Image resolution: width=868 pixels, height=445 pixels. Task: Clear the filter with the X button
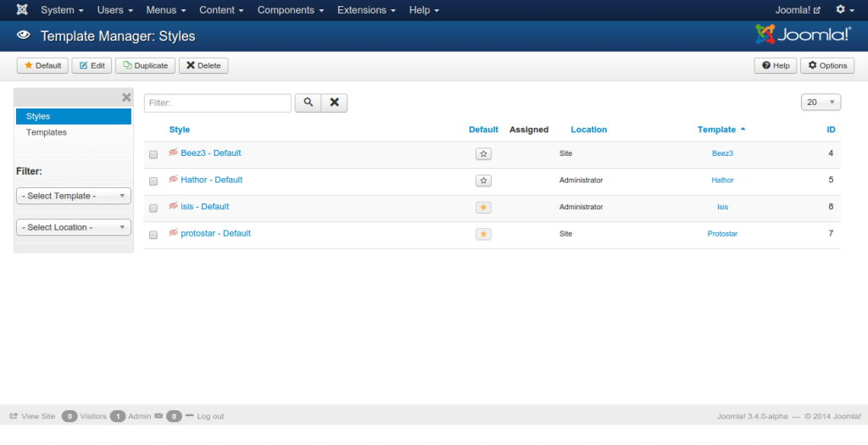(x=334, y=103)
